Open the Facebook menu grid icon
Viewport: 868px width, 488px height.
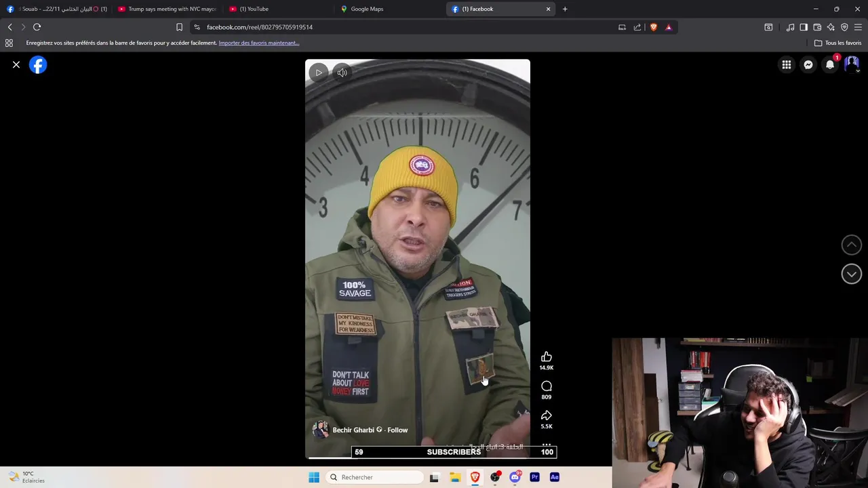click(787, 65)
